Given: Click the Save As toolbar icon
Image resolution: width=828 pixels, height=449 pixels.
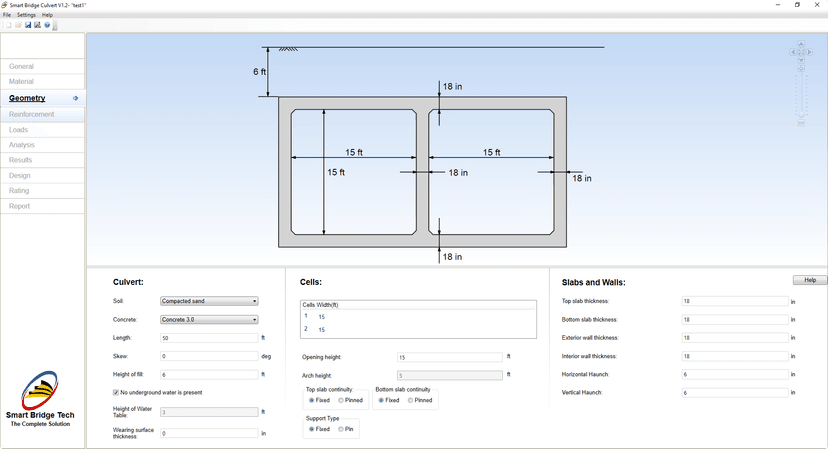Looking at the screenshot, I should click(37, 25).
